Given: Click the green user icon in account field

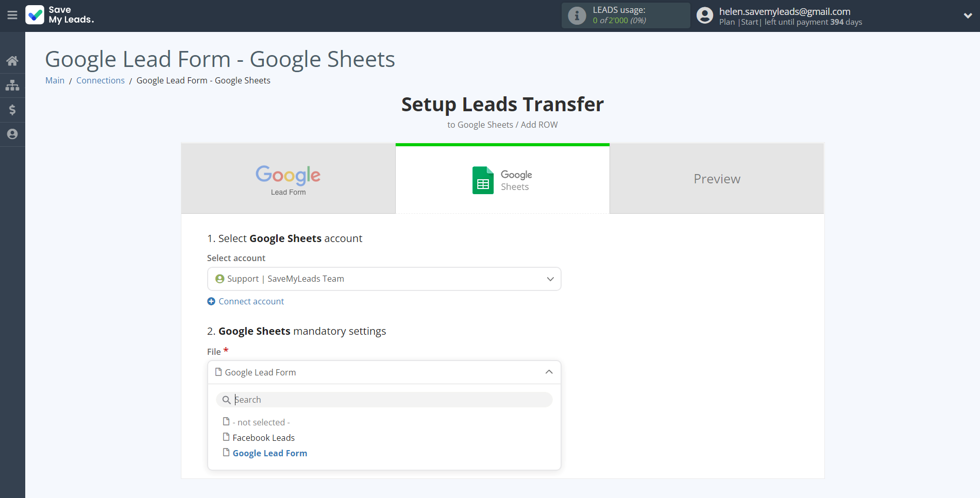Looking at the screenshot, I should (220, 279).
